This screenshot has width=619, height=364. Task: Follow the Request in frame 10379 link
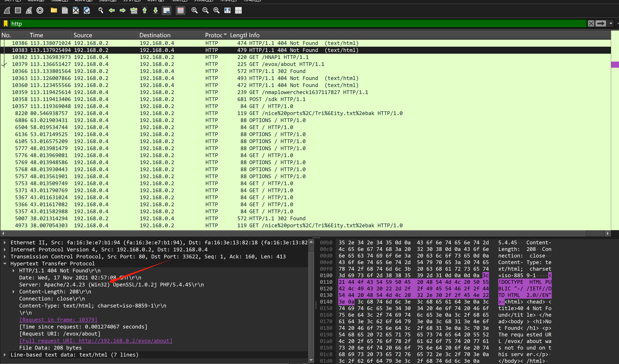pyautogui.click(x=59, y=320)
